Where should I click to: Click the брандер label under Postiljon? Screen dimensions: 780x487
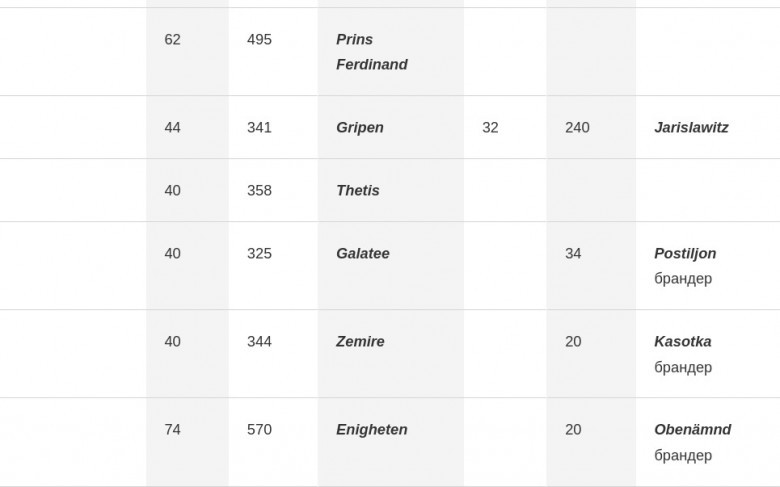pos(683,279)
